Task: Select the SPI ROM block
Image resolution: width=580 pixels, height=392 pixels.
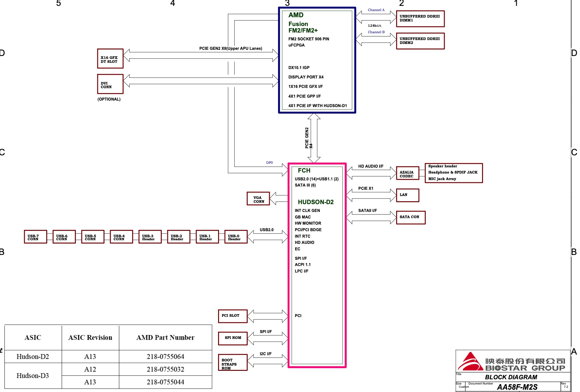Action: 232,338
